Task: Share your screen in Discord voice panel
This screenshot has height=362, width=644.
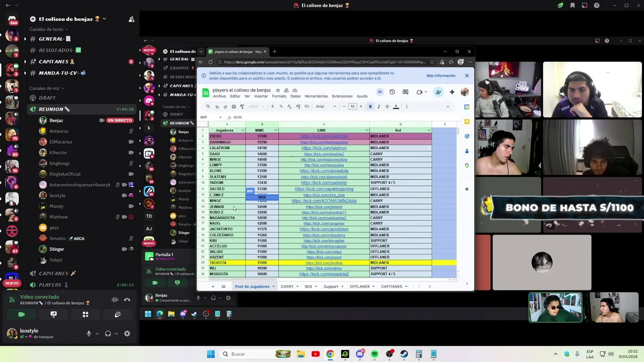Action: [53, 314]
